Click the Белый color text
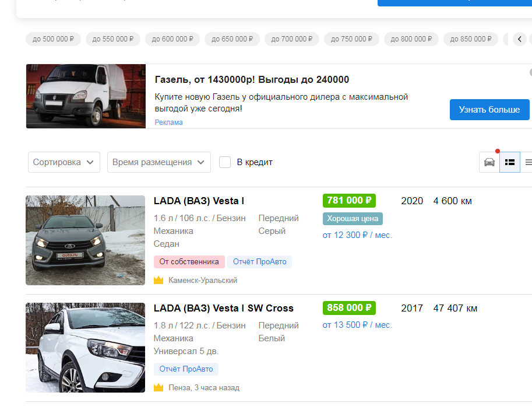 coord(272,338)
